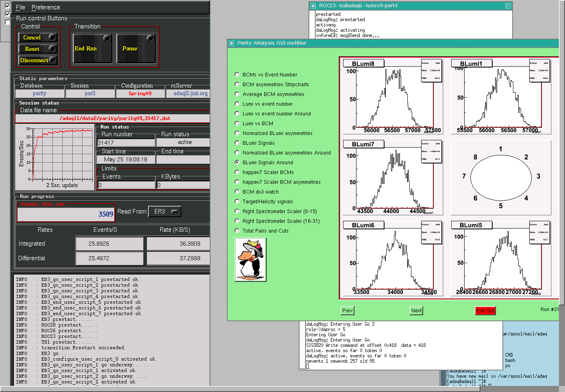Click the lumi position ellipse diagram

pos(501,178)
